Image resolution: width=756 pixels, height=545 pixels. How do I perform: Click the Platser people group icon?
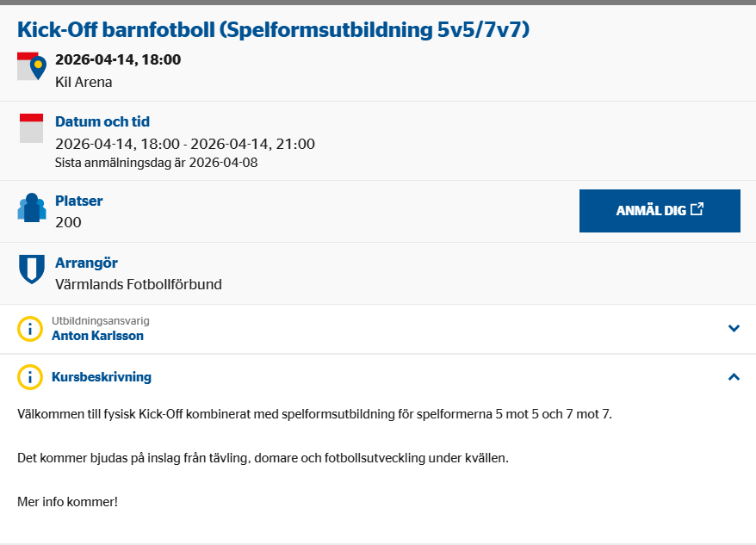32,208
